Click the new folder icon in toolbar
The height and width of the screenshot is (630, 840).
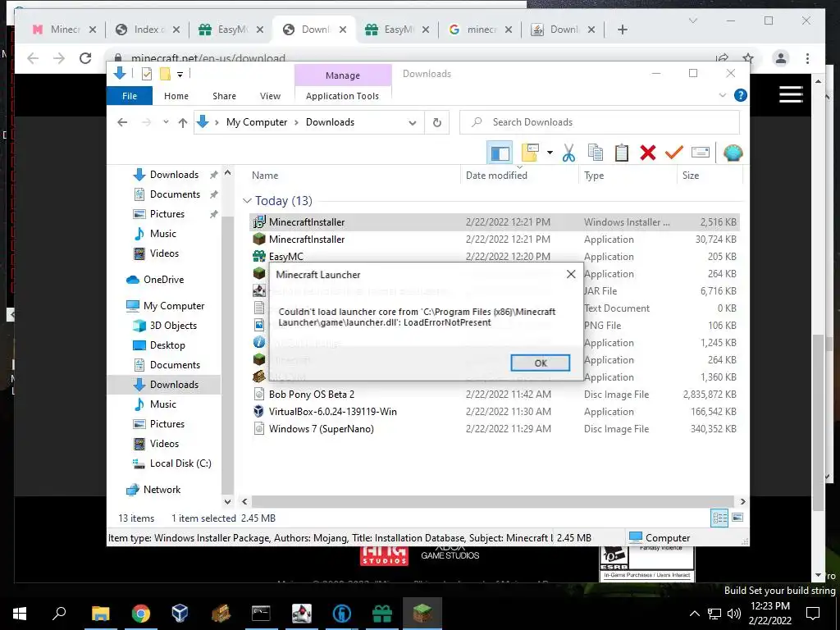(530, 153)
